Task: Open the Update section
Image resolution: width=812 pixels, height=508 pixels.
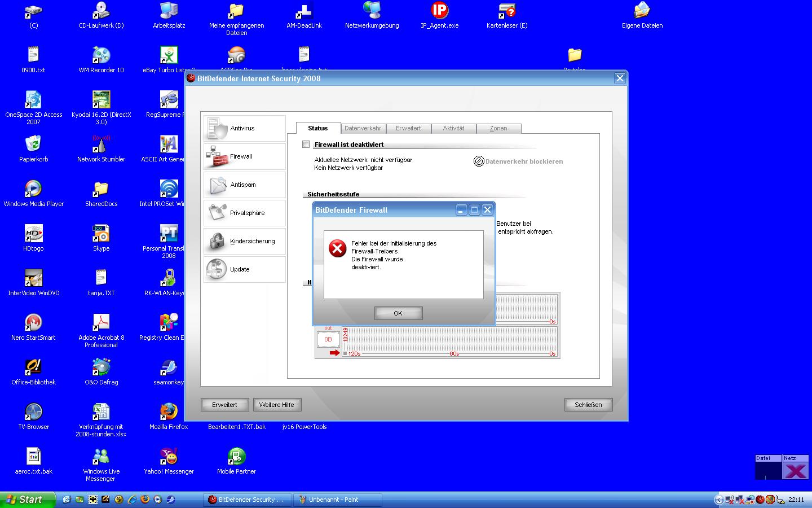Action: pos(244,269)
